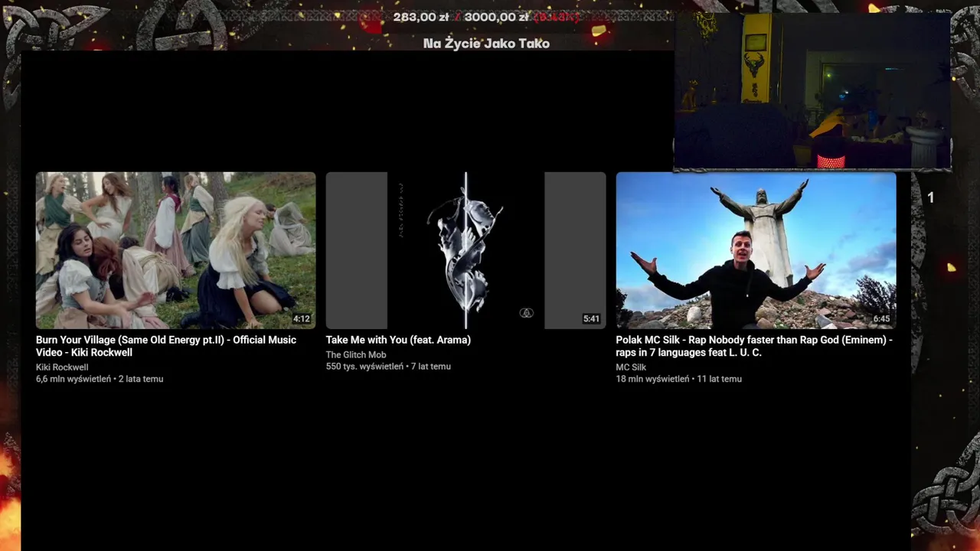Open The Glitch Mob channel link
The height and width of the screenshot is (551, 980).
(x=356, y=355)
